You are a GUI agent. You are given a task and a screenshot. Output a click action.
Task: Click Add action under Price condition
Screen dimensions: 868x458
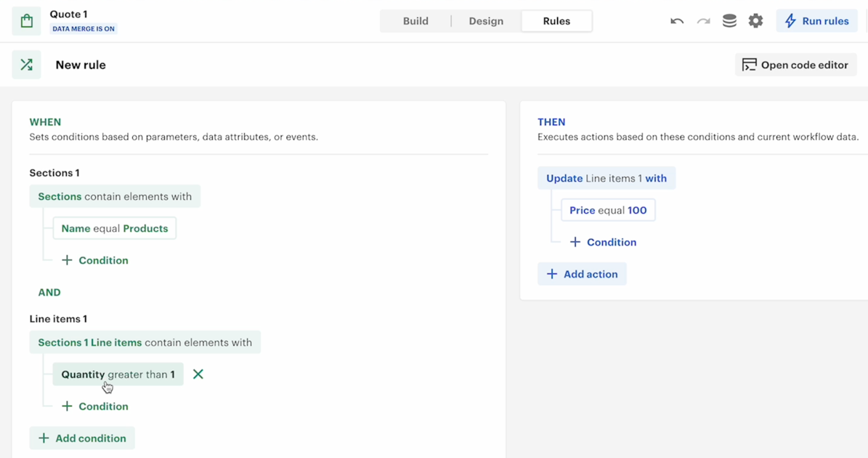click(582, 273)
